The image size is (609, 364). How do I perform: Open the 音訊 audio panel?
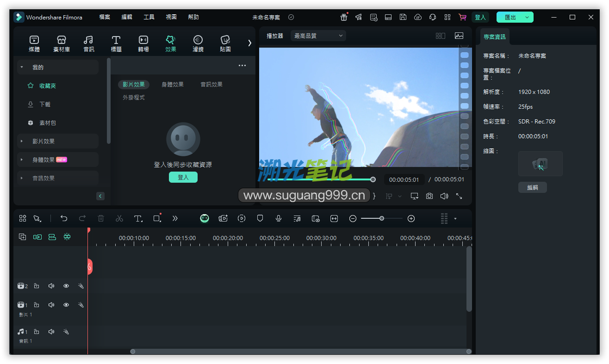pos(88,43)
